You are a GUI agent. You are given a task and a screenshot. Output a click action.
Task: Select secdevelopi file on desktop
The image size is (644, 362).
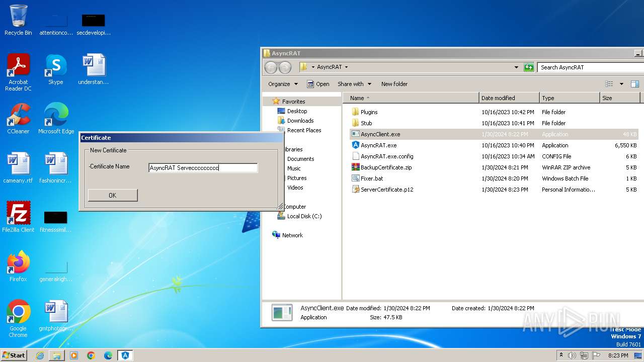[94, 24]
